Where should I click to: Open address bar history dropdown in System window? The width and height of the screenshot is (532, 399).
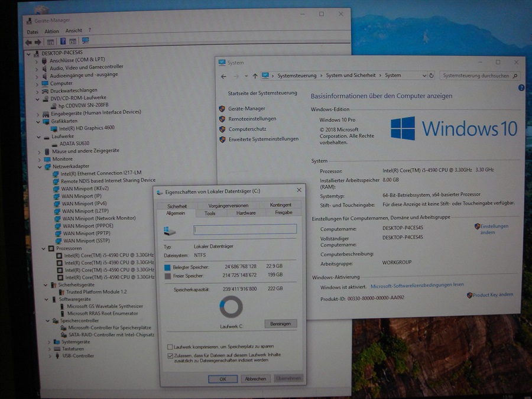pos(424,76)
